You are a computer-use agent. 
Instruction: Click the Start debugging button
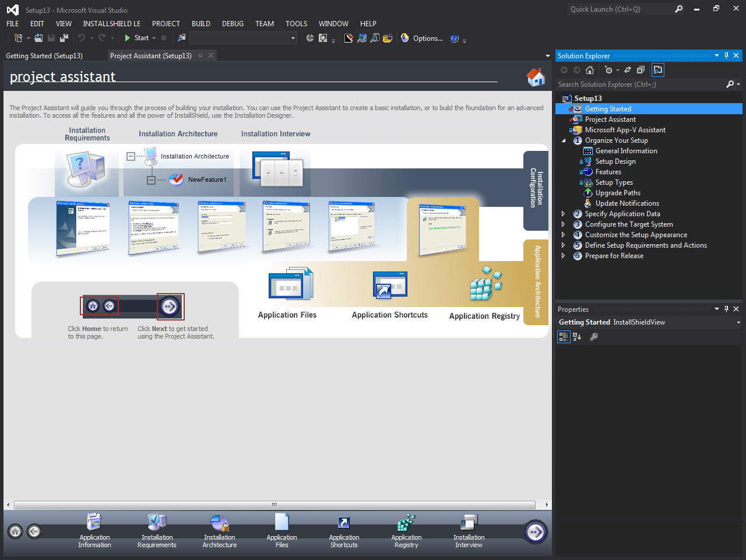[136, 38]
